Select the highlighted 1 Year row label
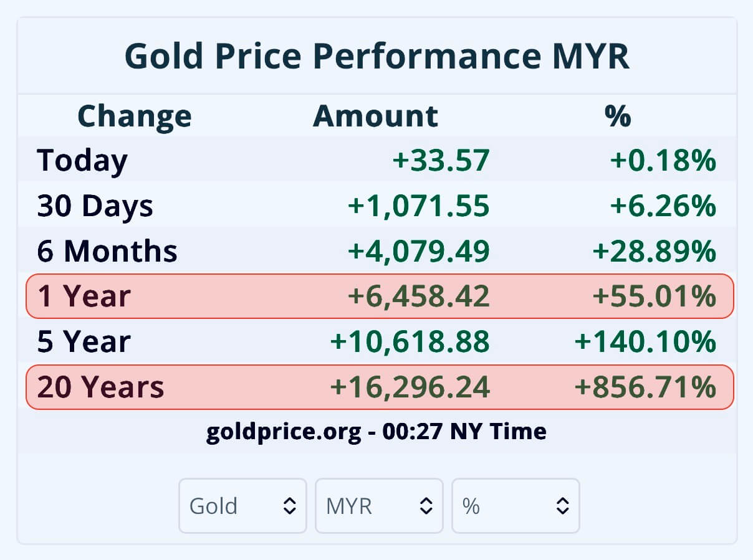 point(84,297)
